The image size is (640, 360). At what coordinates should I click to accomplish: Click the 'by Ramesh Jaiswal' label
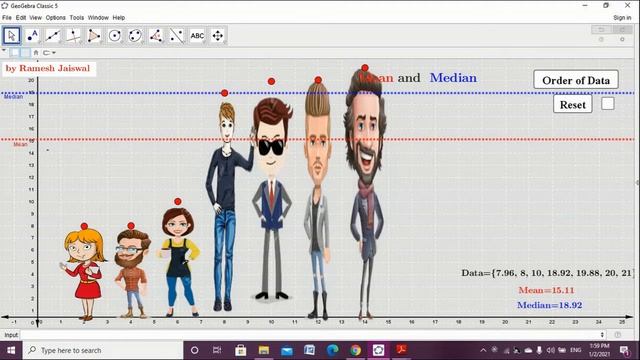point(48,68)
